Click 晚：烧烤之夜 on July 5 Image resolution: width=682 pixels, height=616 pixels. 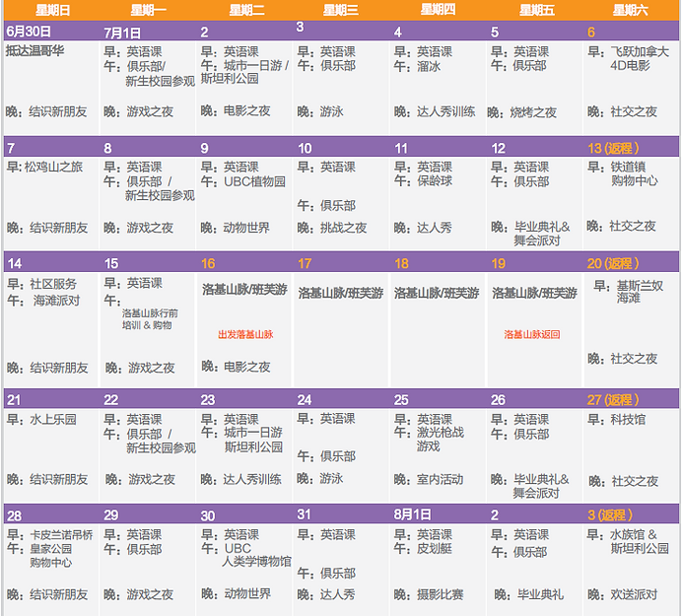click(522, 112)
